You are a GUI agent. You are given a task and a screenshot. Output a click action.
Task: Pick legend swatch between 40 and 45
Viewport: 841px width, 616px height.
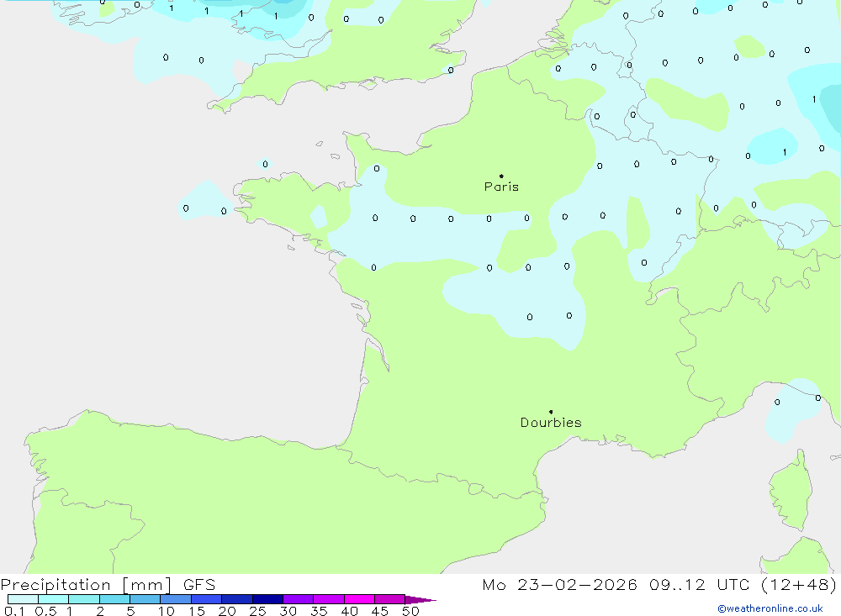359,599
